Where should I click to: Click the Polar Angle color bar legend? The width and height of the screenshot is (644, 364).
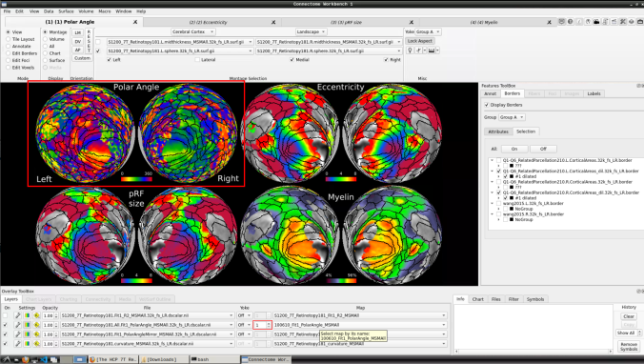pos(136,178)
